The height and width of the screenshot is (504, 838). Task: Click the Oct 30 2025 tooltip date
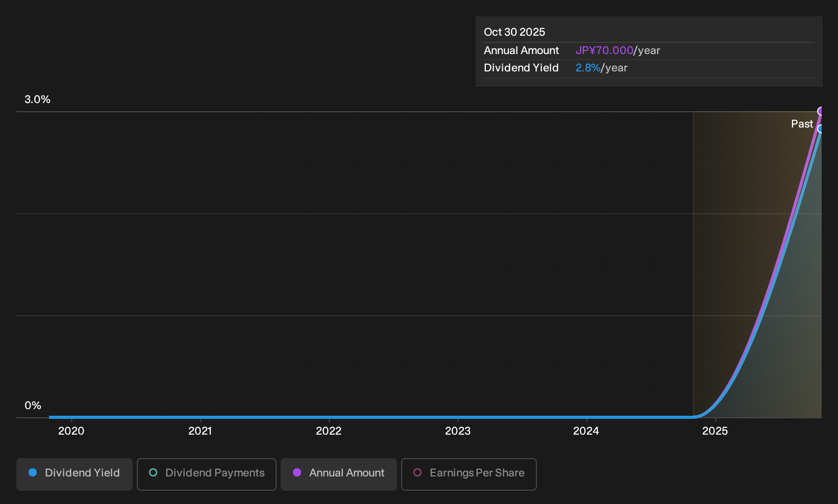(514, 32)
